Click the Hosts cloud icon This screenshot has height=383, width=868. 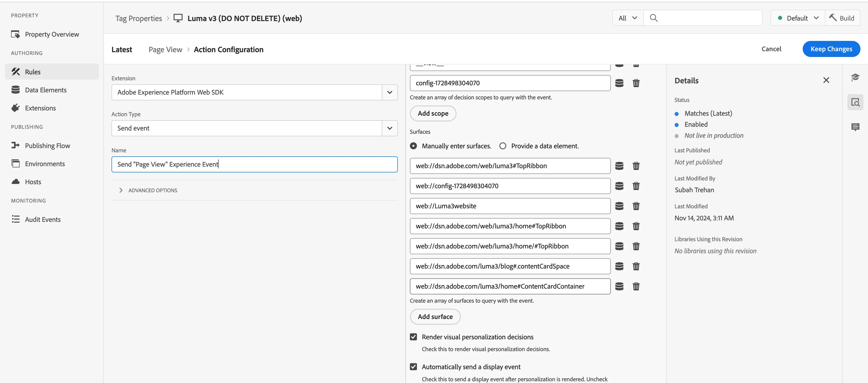pyautogui.click(x=16, y=181)
